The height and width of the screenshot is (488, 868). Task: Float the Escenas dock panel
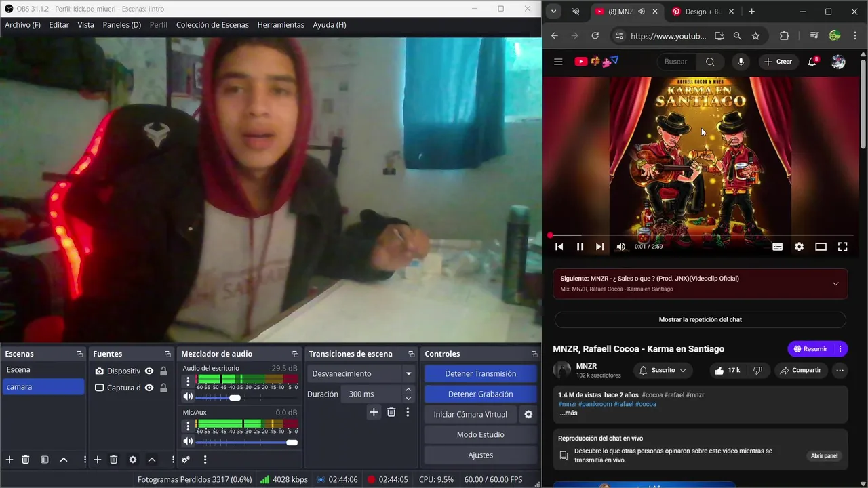pyautogui.click(x=79, y=354)
